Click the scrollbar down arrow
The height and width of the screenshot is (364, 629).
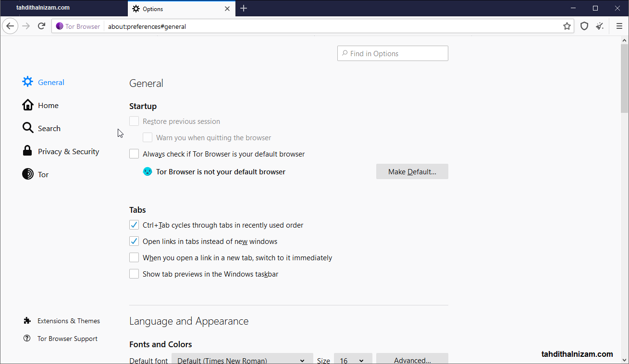tap(625, 359)
